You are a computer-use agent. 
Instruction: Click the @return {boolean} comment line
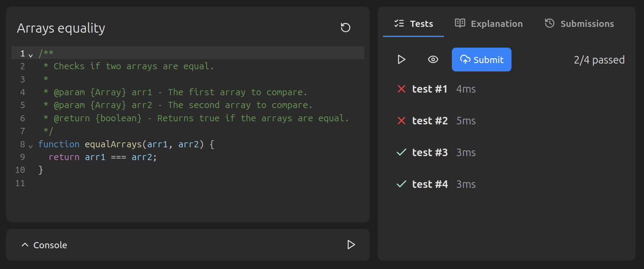pos(196,118)
